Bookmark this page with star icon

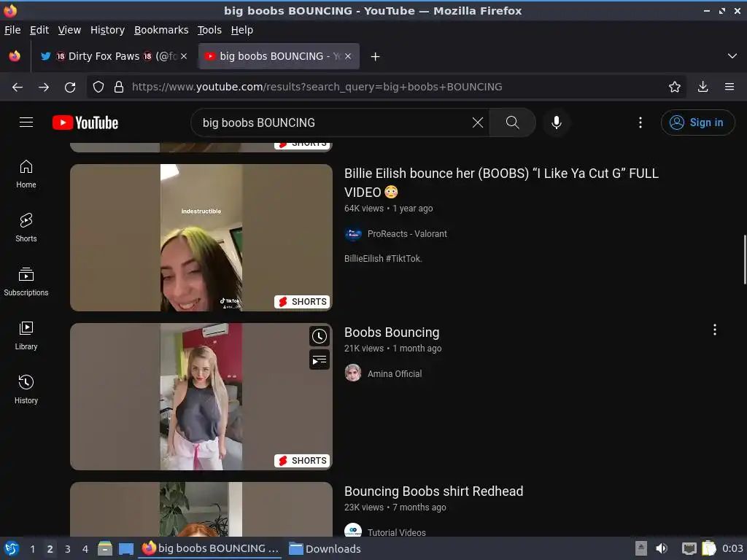[675, 87]
